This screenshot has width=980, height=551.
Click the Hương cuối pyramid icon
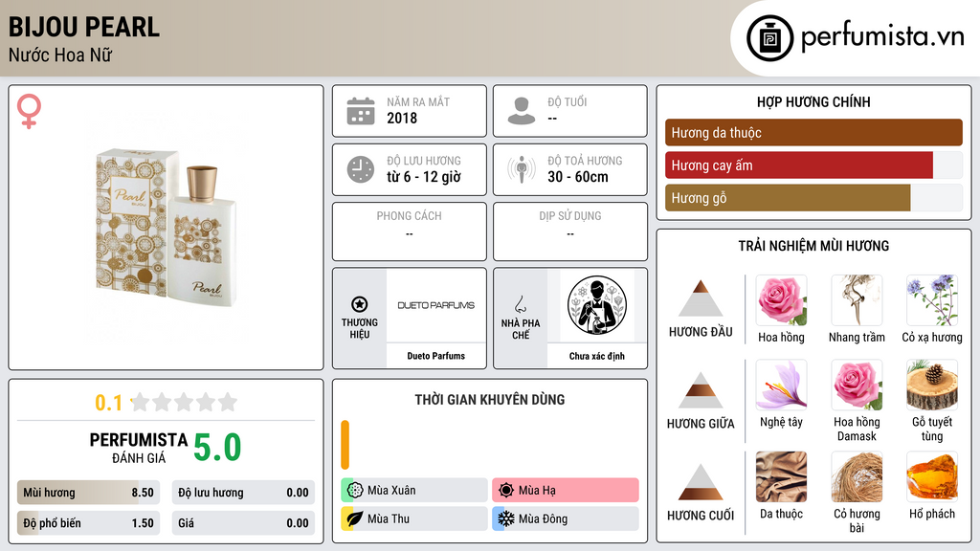(x=701, y=482)
